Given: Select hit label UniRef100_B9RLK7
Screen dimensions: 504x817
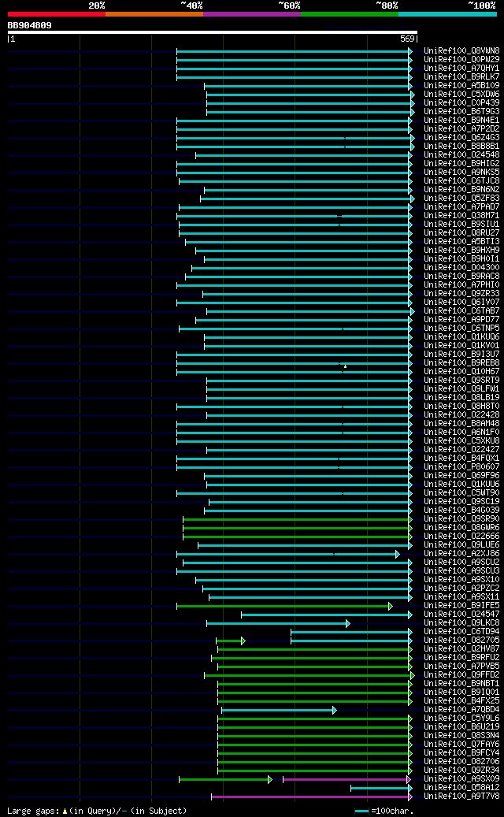Looking at the screenshot, I should coord(461,77).
